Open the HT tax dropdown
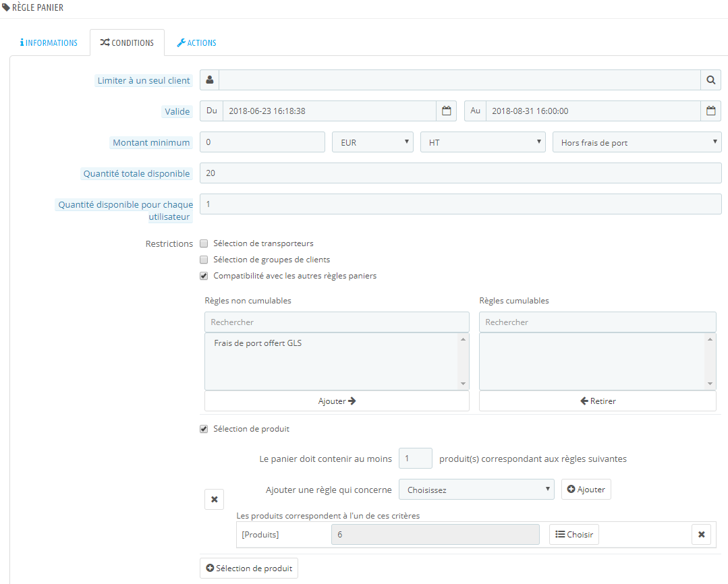 coord(482,142)
